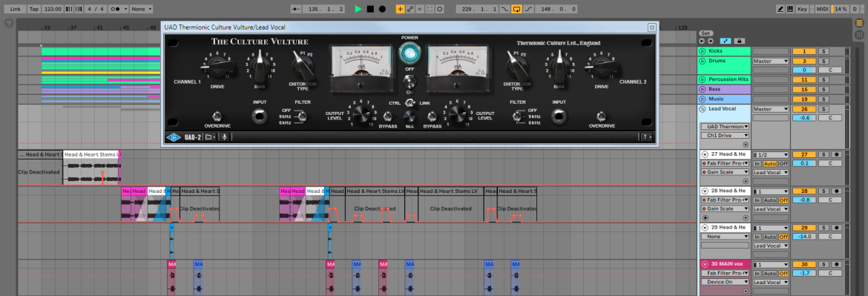Jump to the next locator arrow
This screenshot has height=296, width=868.
click(x=710, y=41)
